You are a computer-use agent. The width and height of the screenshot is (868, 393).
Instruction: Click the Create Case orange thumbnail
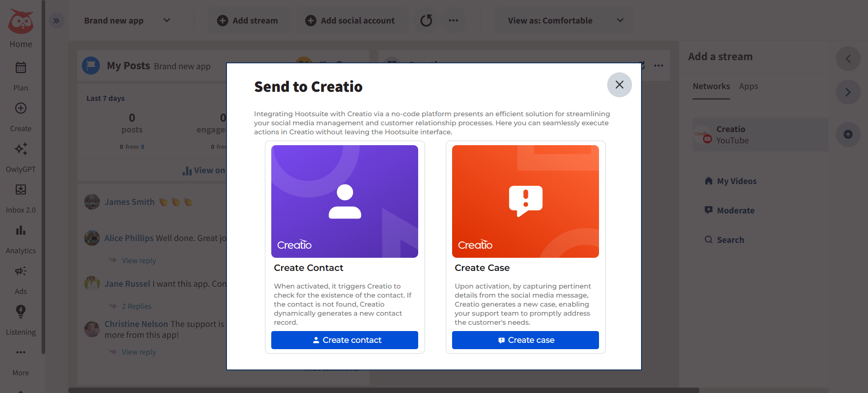pyautogui.click(x=525, y=201)
